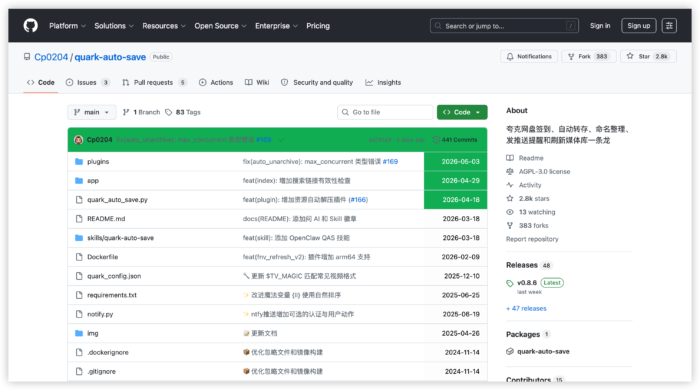
Task: Open the Packages heading link
Action: click(x=528, y=334)
